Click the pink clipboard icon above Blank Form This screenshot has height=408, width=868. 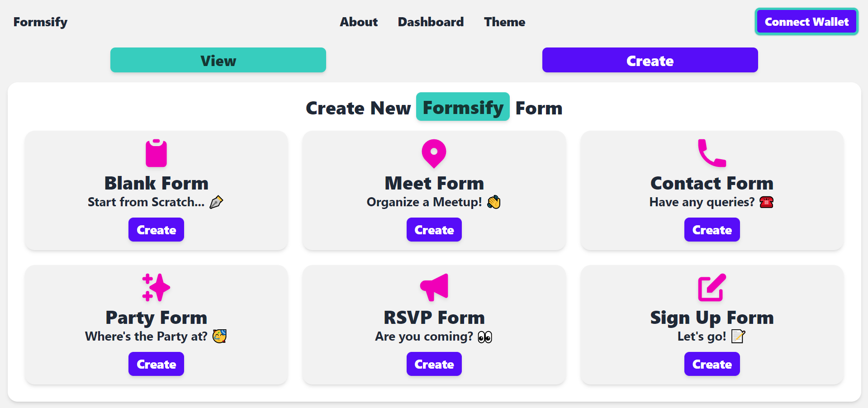click(x=156, y=153)
